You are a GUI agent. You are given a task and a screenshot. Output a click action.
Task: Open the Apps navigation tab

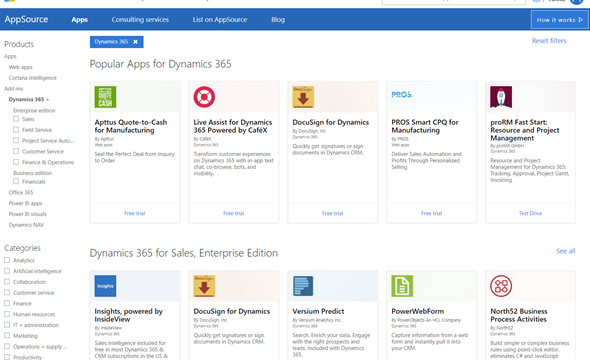(x=79, y=20)
